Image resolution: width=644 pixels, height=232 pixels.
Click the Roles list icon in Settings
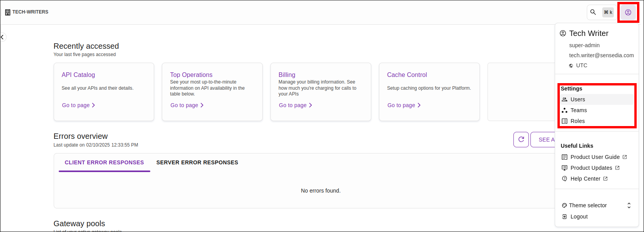pos(564,121)
